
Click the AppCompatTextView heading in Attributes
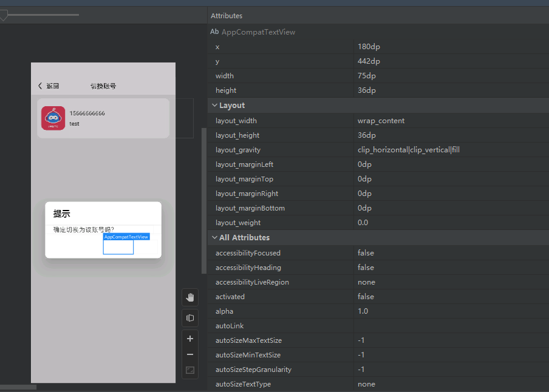pos(258,32)
